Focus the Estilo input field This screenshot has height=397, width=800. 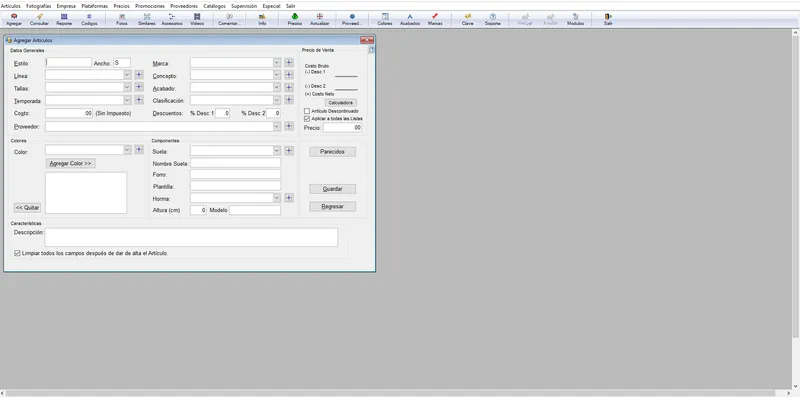tap(68, 63)
